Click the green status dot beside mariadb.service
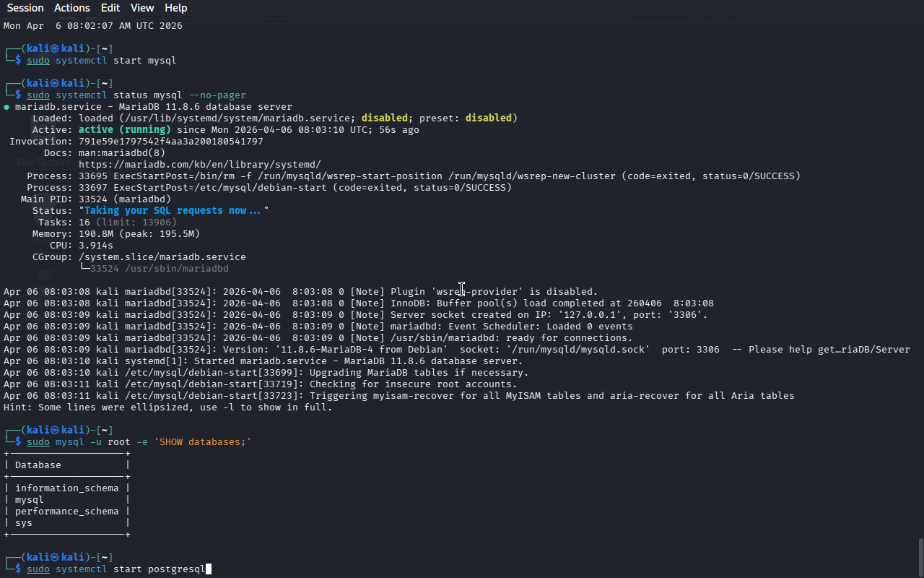 coord(6,107)
